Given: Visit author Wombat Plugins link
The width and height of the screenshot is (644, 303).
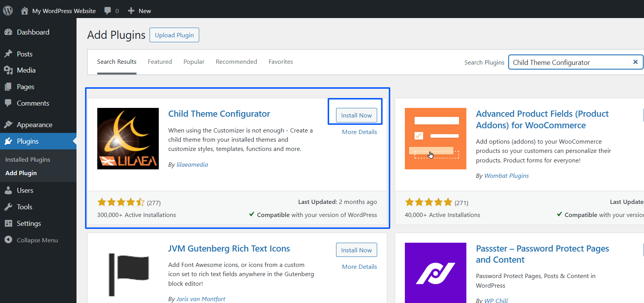Looking at the screenshot, I should (506, 176).
